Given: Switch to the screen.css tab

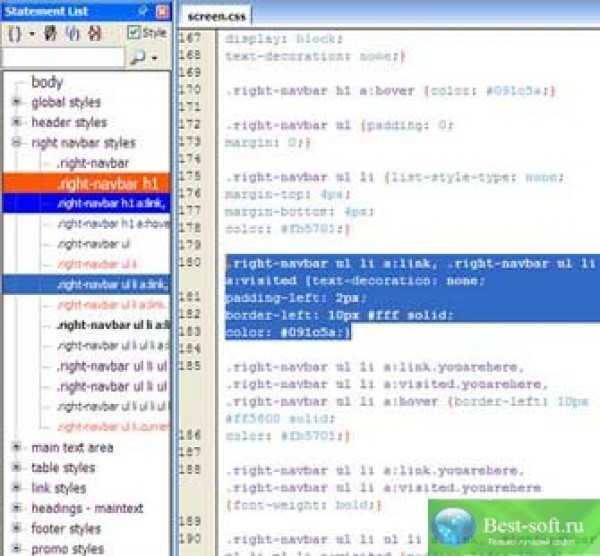Looking at the screenshot, I should click(217, 16).
